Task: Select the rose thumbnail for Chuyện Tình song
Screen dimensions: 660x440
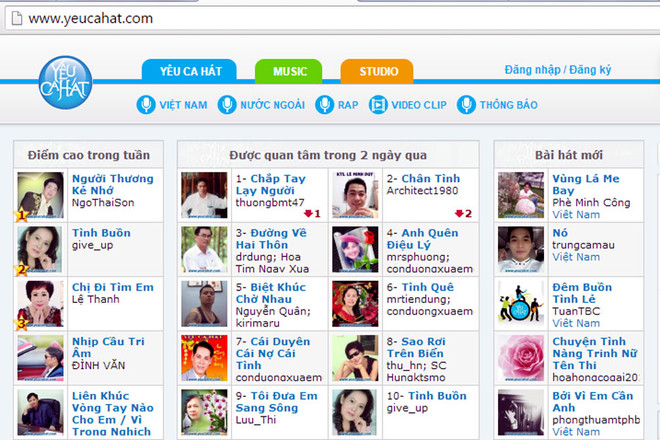Action: (521, 358)
